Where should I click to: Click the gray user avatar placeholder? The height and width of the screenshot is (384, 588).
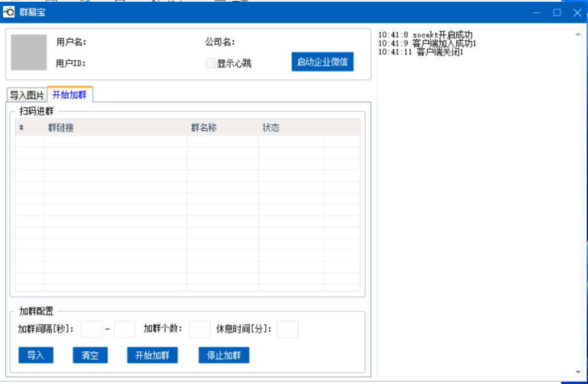29,52
